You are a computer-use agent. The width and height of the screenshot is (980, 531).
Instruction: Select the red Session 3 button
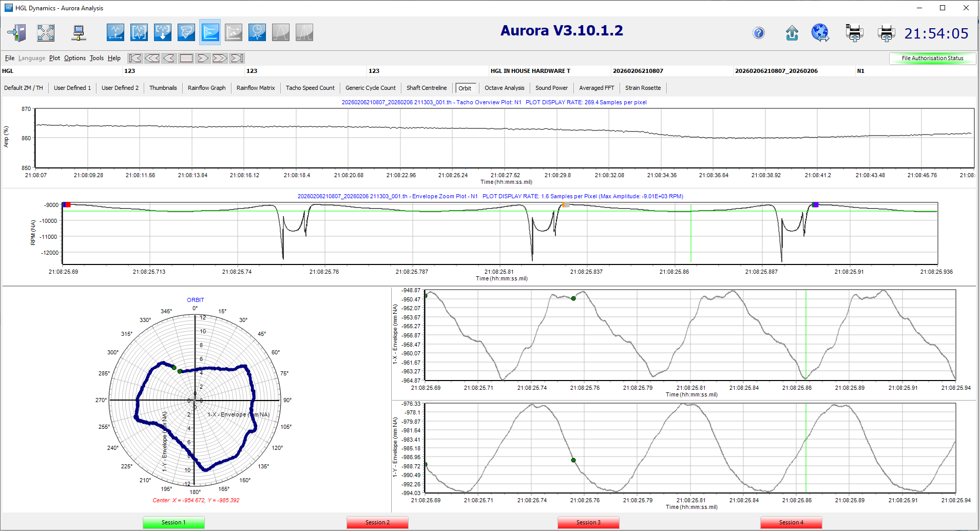pos(588,522)
